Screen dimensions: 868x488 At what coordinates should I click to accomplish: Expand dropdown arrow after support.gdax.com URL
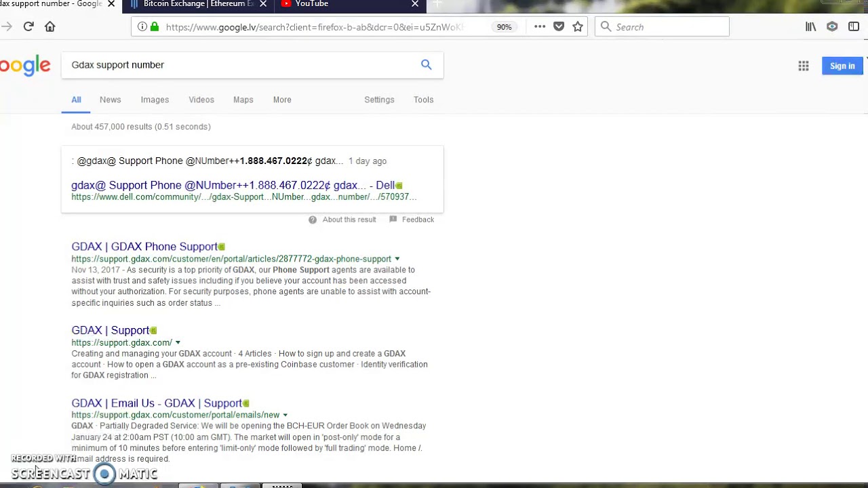pos(178,343)
